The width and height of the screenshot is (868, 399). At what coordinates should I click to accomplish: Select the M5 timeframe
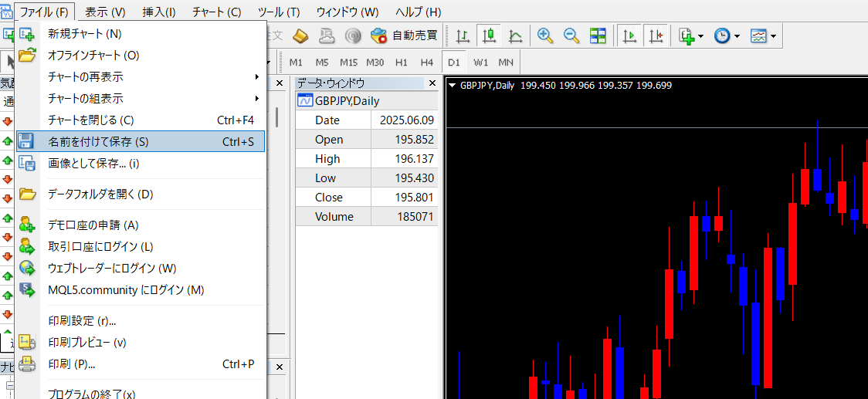pyautogui.click(x=322, y=63)
